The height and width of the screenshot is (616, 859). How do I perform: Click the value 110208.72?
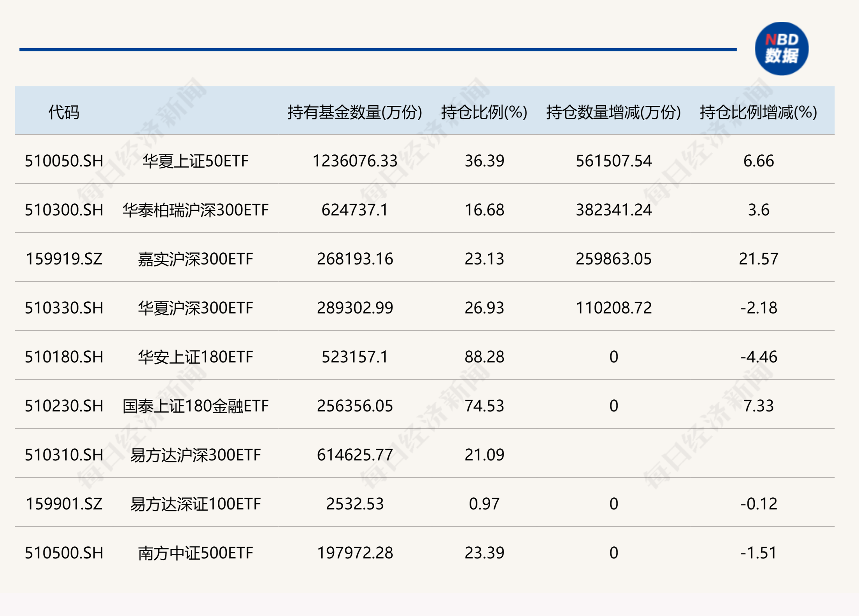pos(614,308)
